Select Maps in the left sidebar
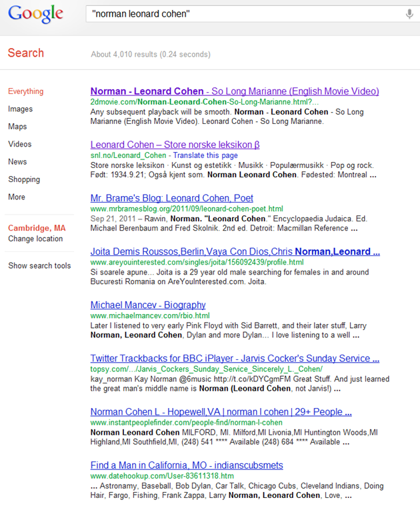Screen dimensions: 420x512 click(x=17, y=127)
